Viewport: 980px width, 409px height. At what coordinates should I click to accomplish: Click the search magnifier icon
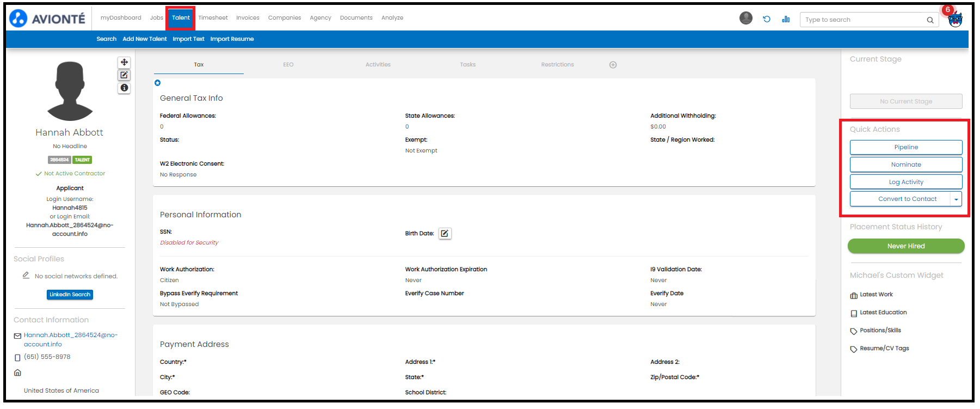point(930,20)
